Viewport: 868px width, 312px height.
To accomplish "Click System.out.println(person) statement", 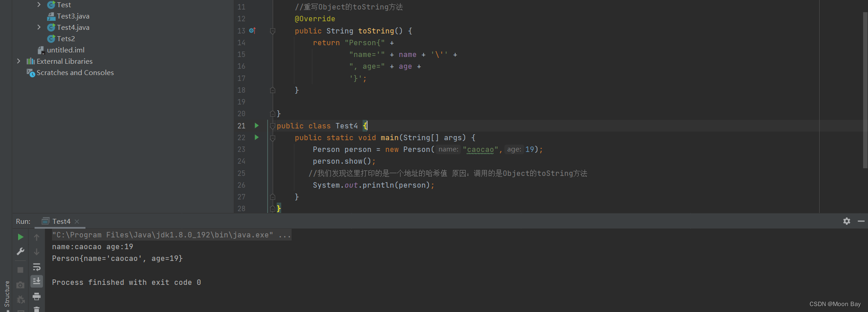I will 373,185.
